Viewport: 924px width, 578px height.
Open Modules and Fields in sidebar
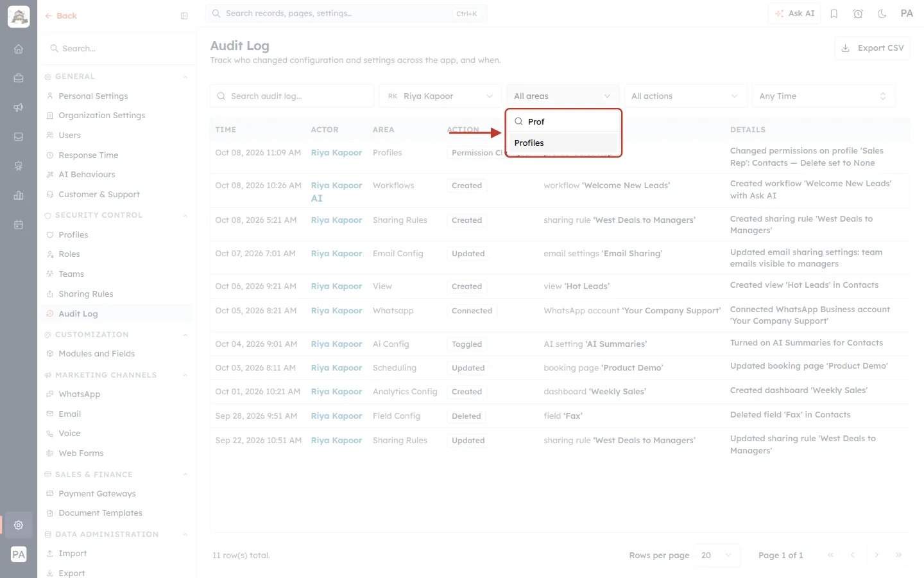pos(96,354)
